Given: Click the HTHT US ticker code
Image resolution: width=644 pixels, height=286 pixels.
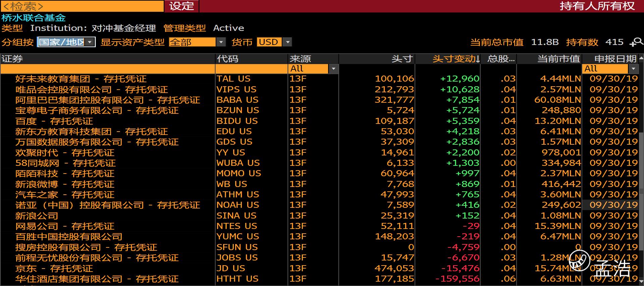Looking at the screenshot, I should (237, 279).
